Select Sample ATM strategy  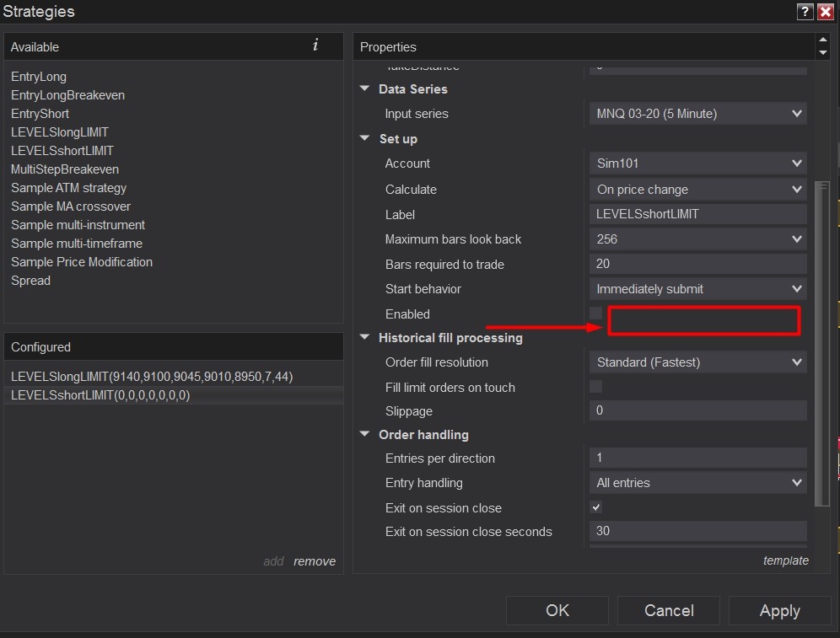click(x=68, y=188)
